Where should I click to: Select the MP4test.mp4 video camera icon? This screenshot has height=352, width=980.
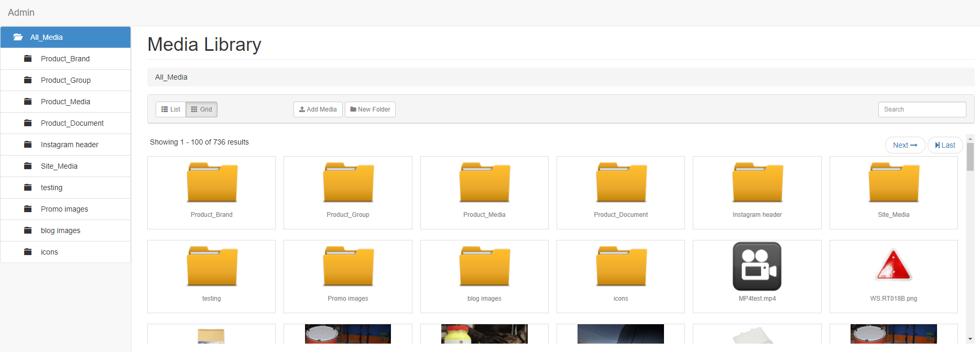757,266
